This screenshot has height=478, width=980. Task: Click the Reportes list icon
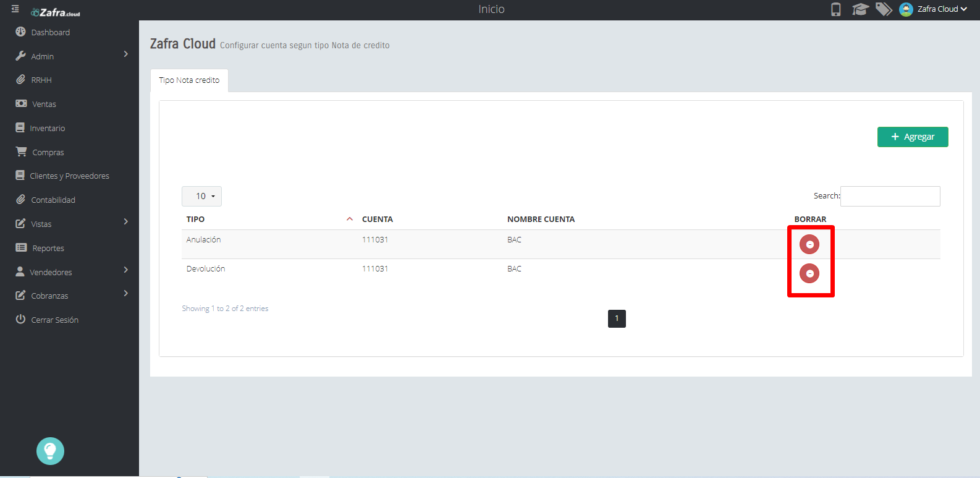pyautogui.click(x=21, y=247)
